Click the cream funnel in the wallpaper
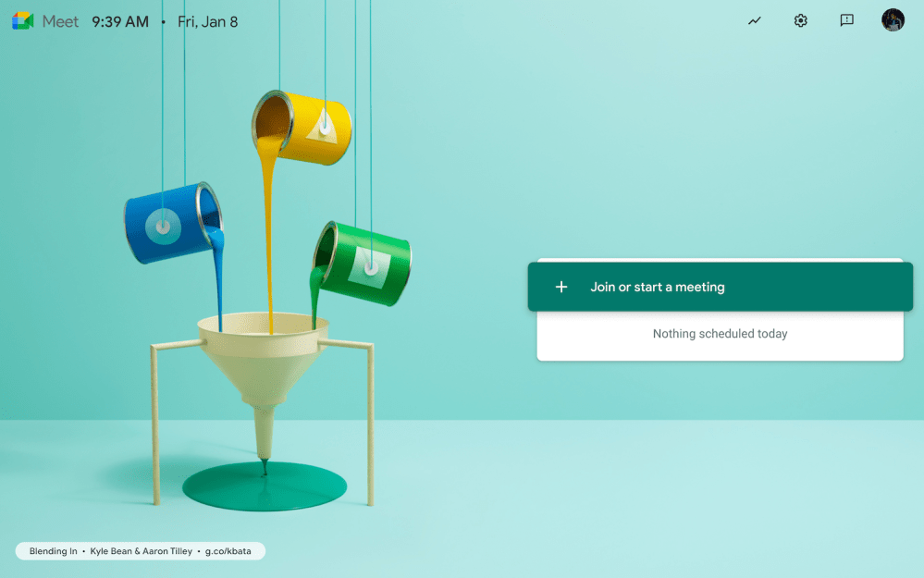The height and width of the screenshot is (578, 924). click(x=263, y=361)
